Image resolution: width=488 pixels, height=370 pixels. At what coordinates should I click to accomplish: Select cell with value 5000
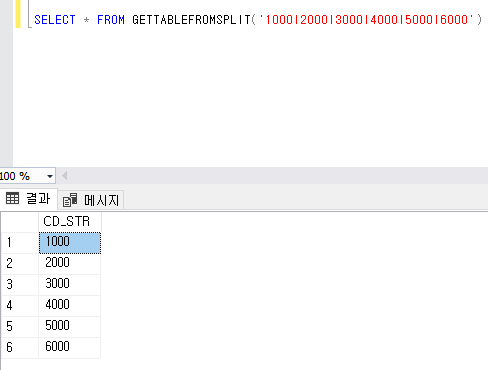click(x=69, y=327)
